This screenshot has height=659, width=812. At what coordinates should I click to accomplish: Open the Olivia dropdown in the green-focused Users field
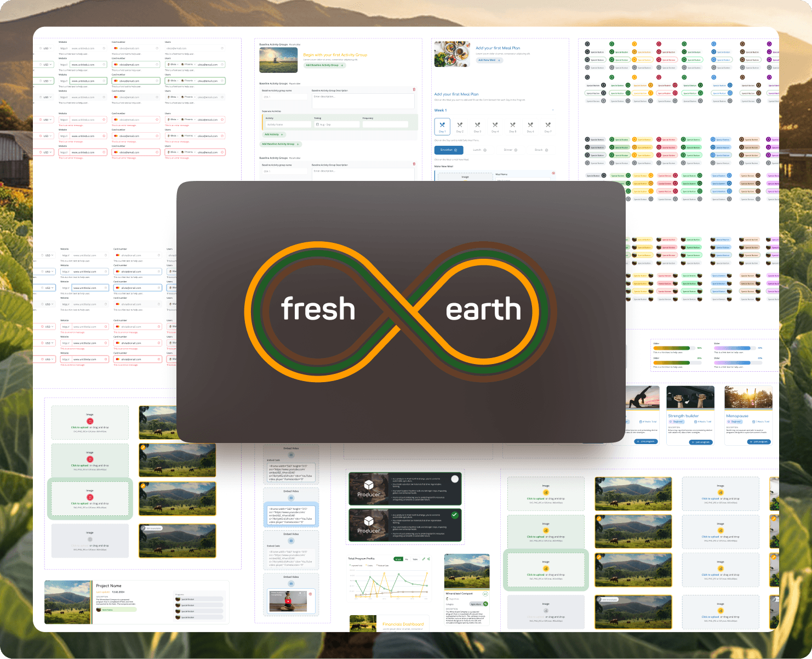click(x=172, y=81)
